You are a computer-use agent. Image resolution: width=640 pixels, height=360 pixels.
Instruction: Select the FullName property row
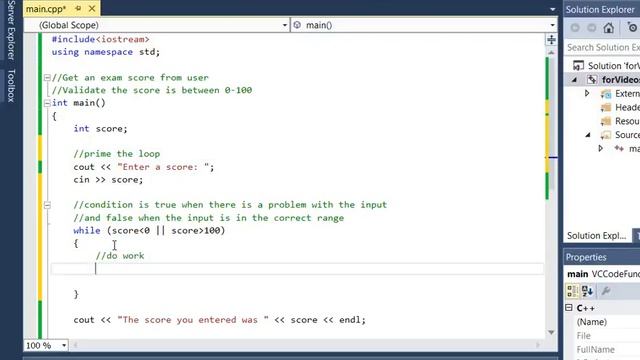tap(607, 349)
